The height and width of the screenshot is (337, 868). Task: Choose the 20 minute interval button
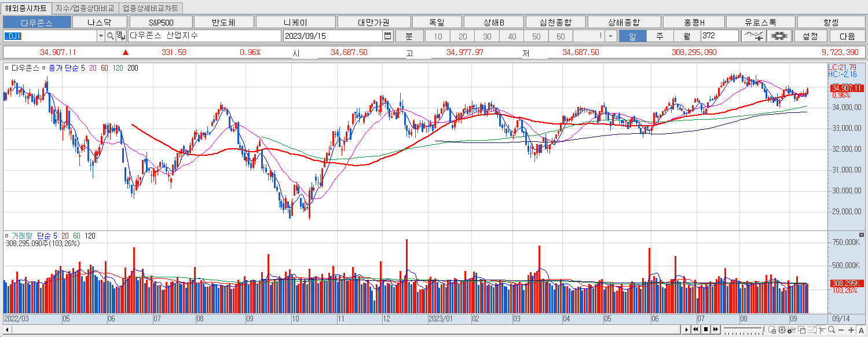tap(463, 36)
